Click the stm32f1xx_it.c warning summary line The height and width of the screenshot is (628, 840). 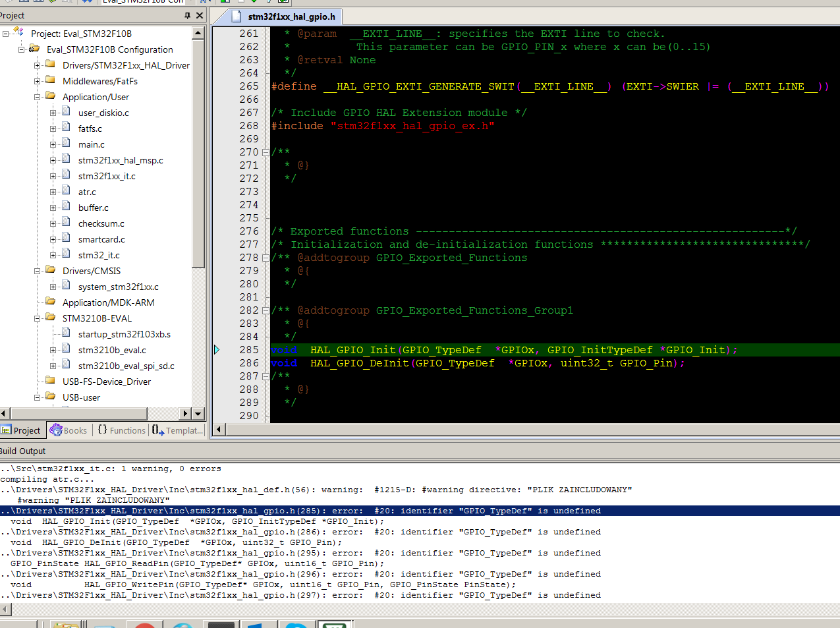(111, 469)
